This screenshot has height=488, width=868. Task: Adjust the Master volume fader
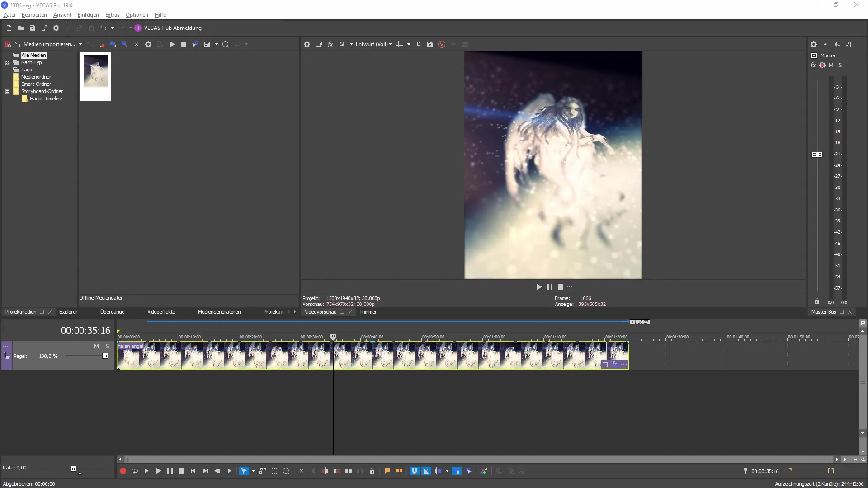[x=817, y=155]
